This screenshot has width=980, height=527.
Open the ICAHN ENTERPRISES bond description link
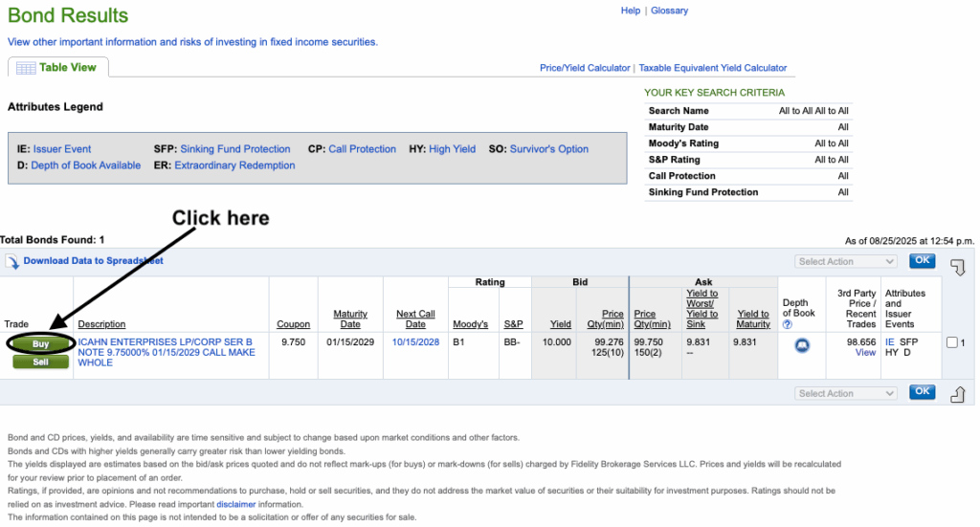pos(167,352)
